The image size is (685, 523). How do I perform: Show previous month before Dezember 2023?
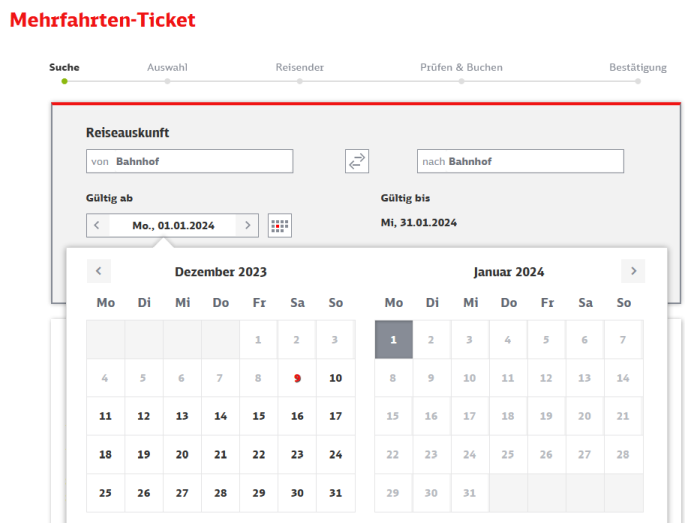click(x=99, y=271)
